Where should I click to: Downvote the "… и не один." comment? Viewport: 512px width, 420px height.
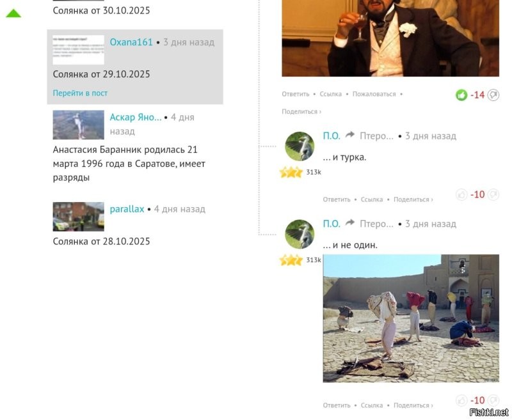tap(493, 400)
